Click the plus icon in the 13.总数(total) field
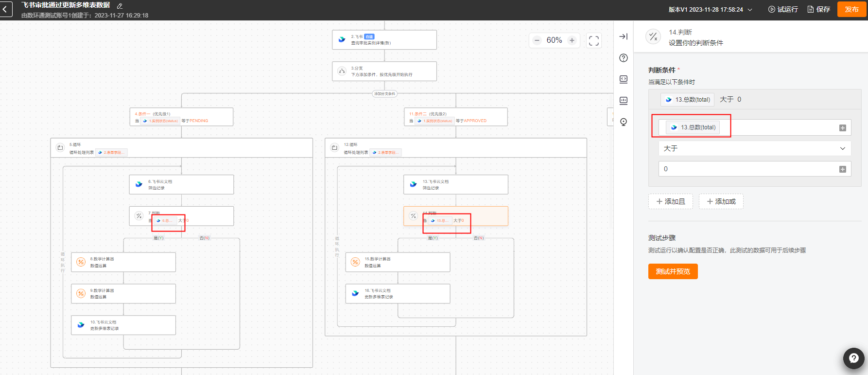This screenshot has height=375, width=868. [843, 128]
